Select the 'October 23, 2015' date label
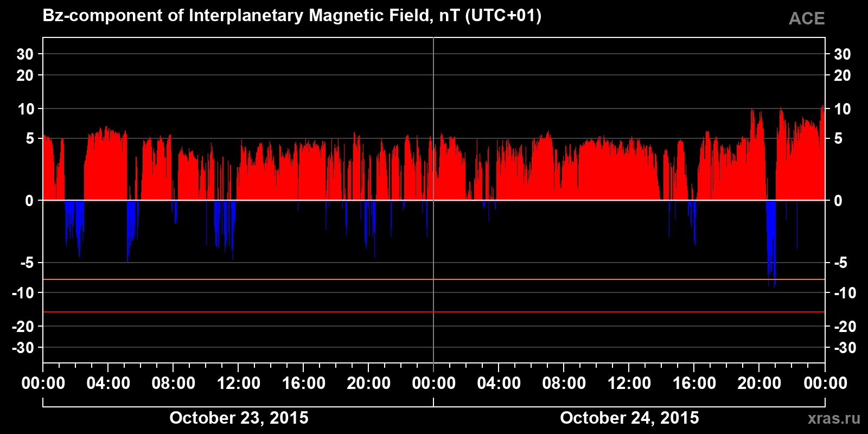The width and height of the screenshot is (868, 434). coord(239,418)
